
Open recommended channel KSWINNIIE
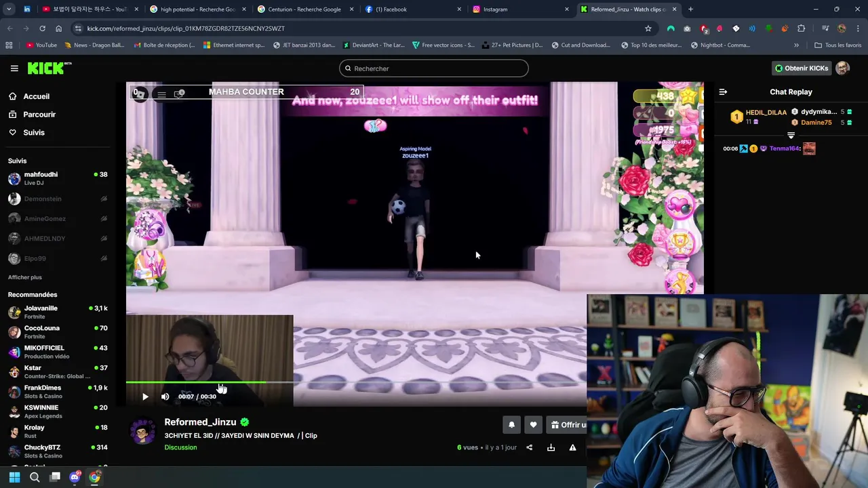[x=58, y=411]
